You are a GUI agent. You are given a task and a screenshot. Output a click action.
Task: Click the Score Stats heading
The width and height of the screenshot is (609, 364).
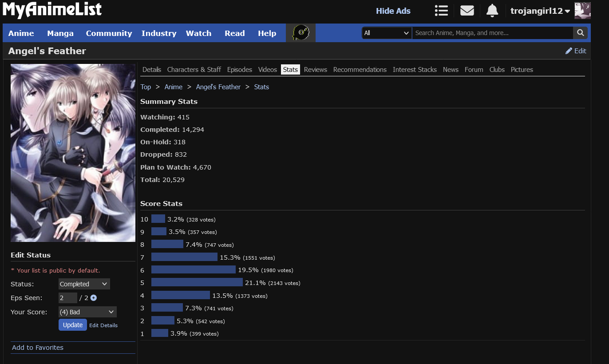click(x=162, y=204)
